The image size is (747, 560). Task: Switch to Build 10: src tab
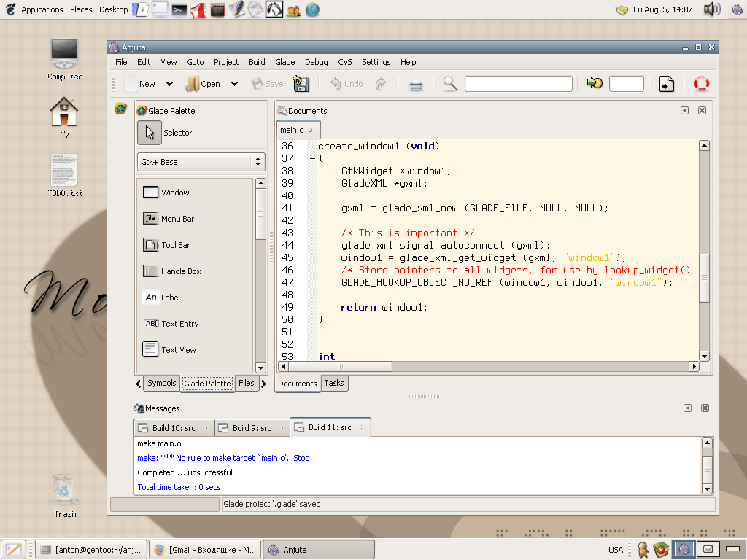coord(174,428)
